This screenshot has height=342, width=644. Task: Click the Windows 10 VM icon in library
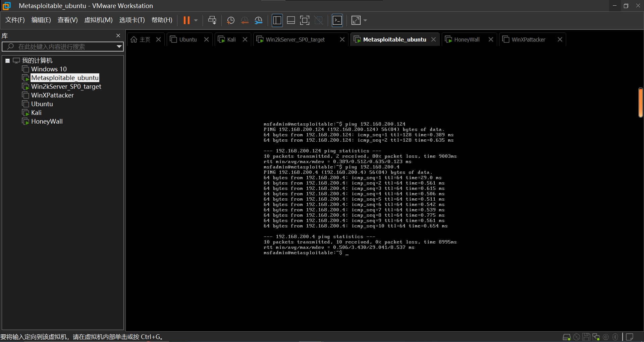pos(25,69)
